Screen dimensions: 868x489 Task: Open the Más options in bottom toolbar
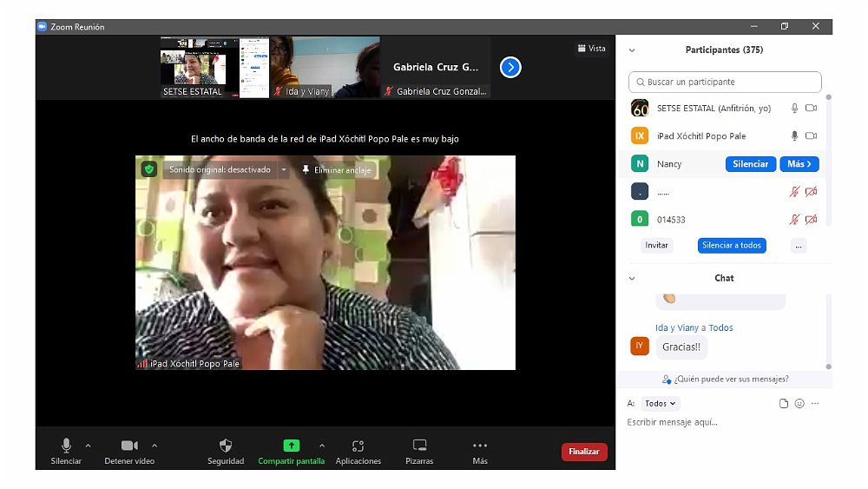click(480, 446)
